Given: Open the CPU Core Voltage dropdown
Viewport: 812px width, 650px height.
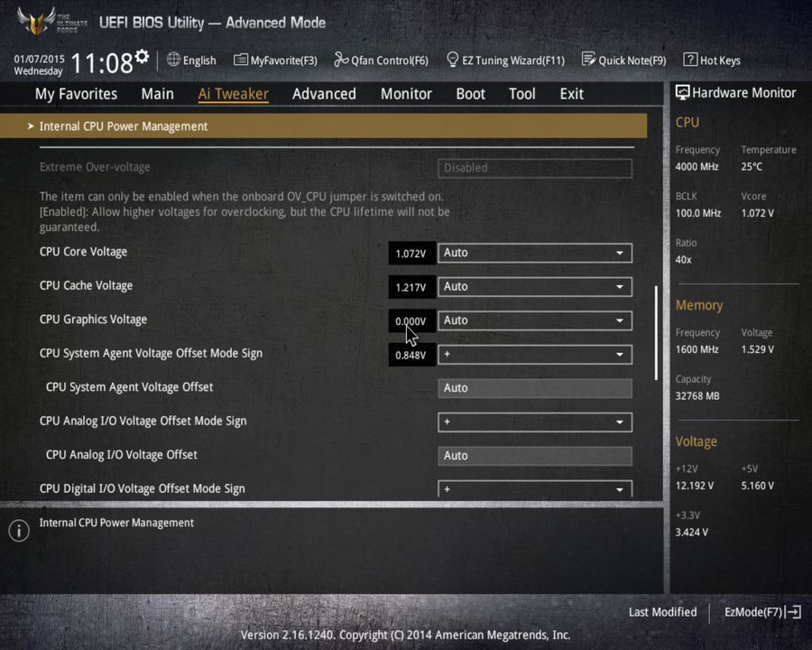Looking at the screenshot, I should click(x=535, y=253).
